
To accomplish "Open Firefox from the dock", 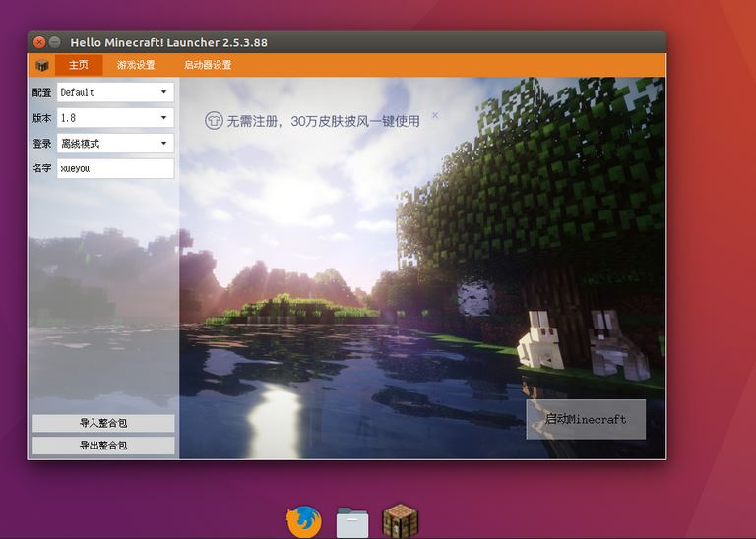I will 304,521.
